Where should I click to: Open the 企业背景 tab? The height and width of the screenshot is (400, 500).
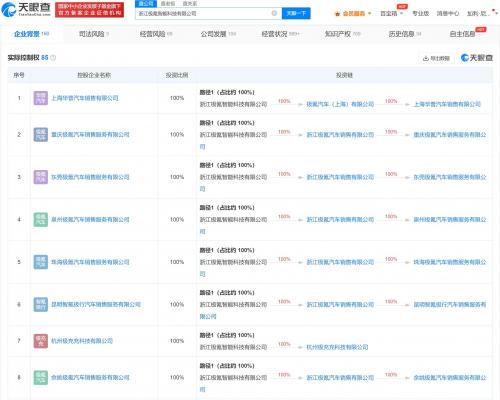31,34
